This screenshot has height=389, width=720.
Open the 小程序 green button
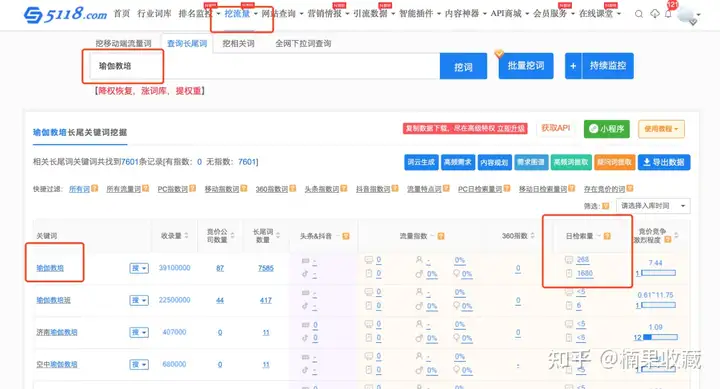coord(607,129)
